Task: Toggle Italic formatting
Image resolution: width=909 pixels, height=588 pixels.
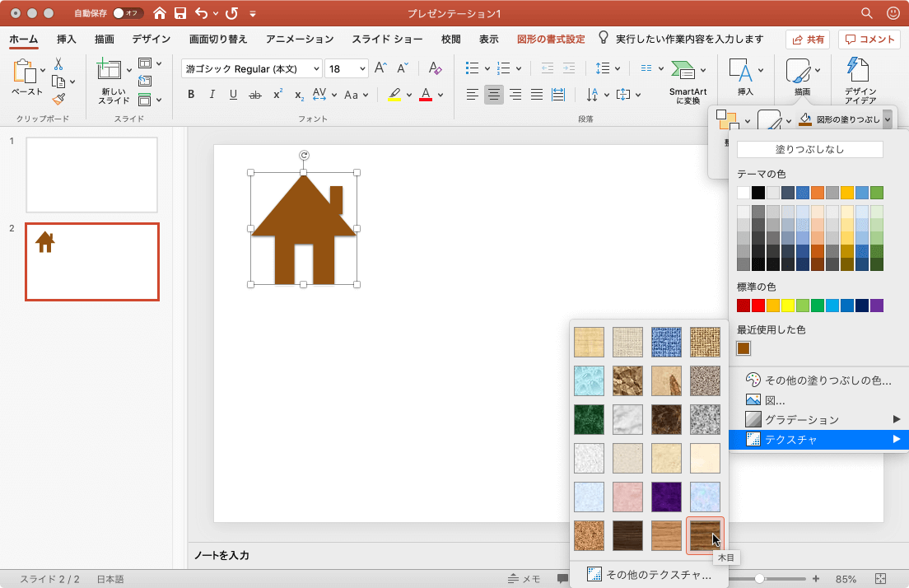Action: point(212,95)
